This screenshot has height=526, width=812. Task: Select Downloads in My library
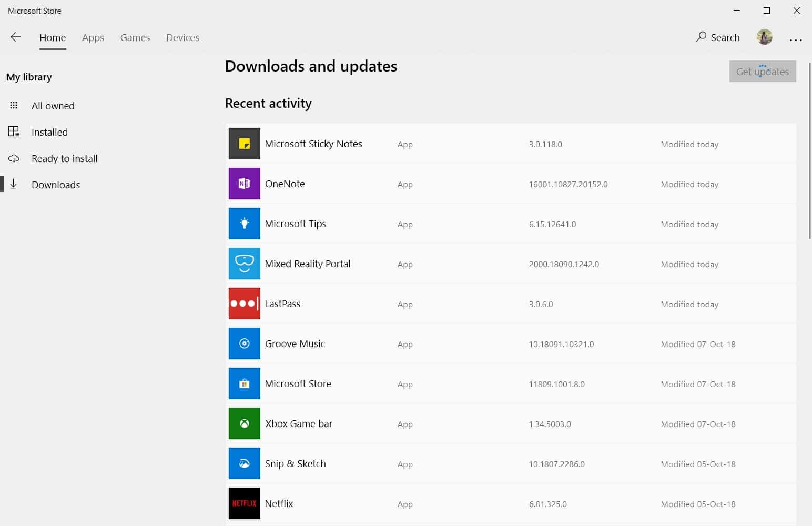tap(56, 185)
